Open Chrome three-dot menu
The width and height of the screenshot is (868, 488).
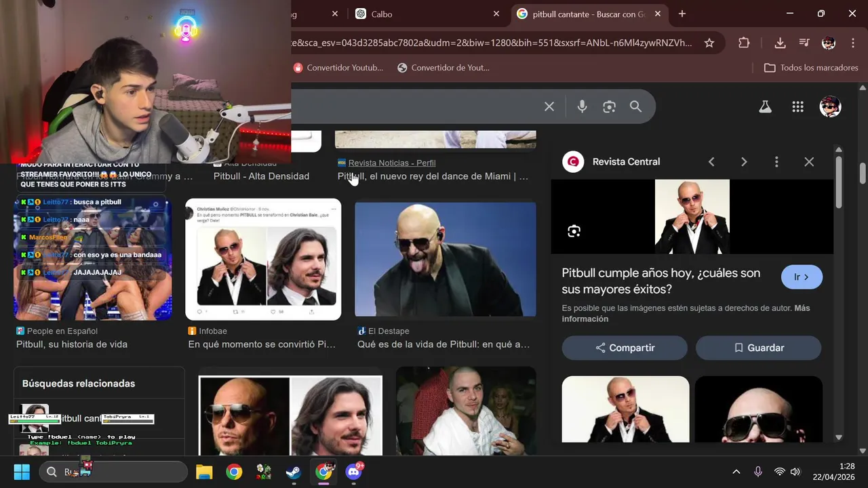(852, 43)
